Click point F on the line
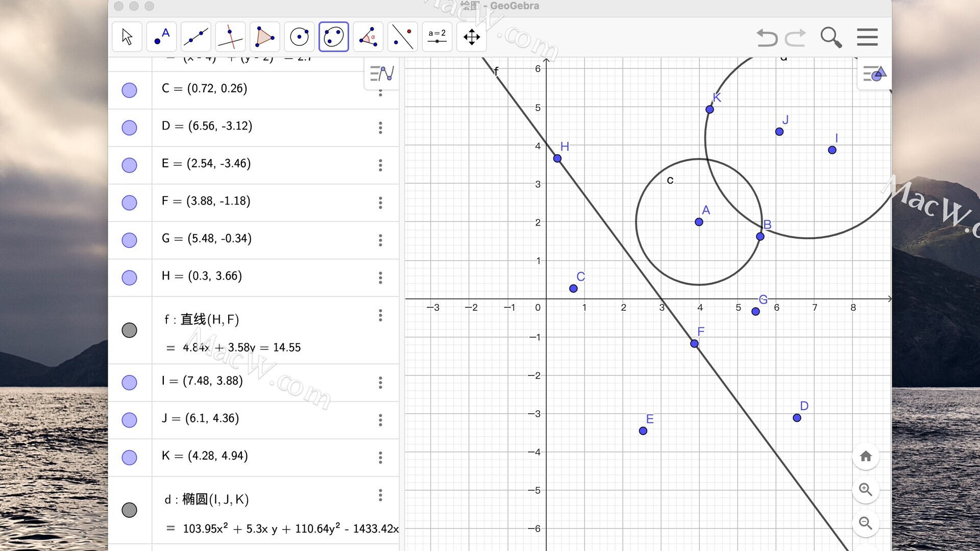 (x=694, y=344)
